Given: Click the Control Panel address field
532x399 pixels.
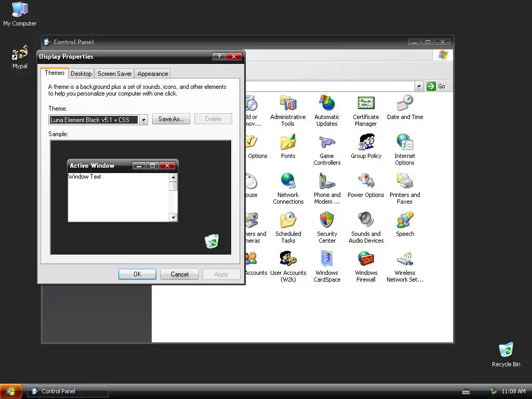Looking at the screenshot, I should tap(330, 86).
